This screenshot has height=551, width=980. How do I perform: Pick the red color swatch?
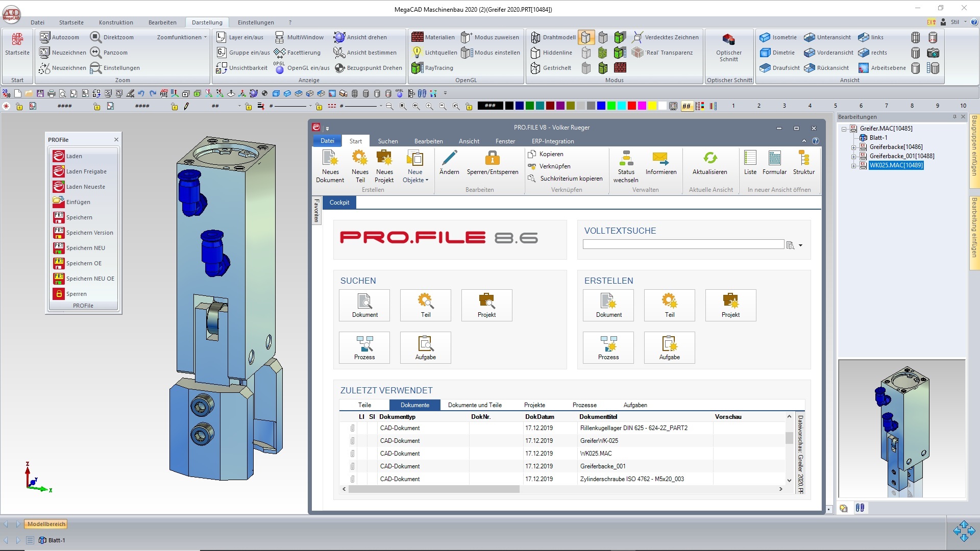[x=631, y=106]
